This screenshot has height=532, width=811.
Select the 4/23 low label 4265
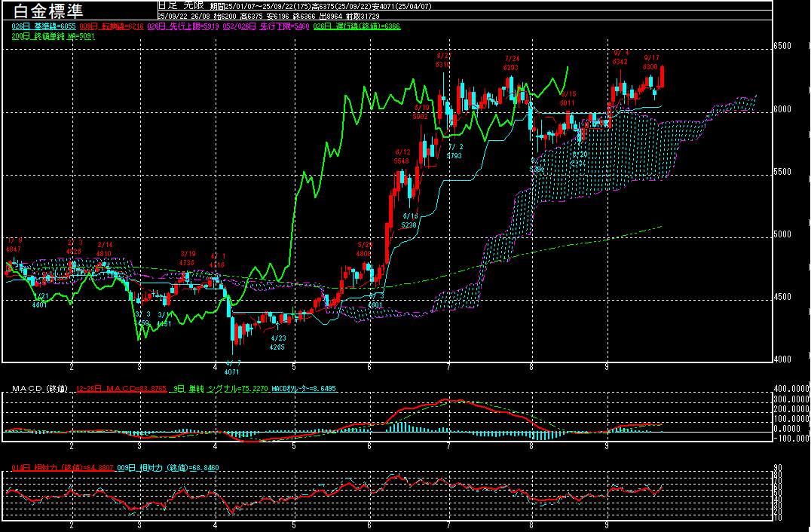(278, 347)
